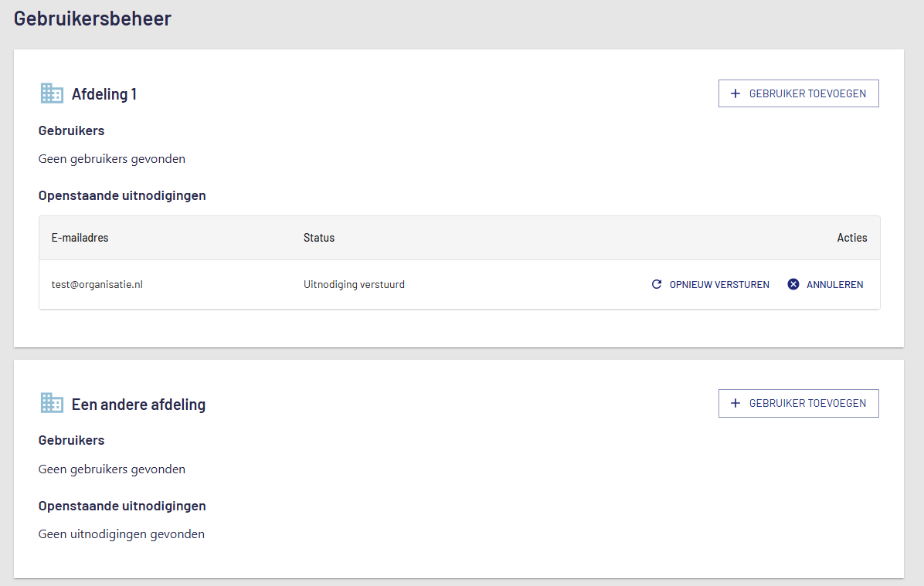Resend invitation via Opnieuw versturen
Viewport: 924px width, 586px height.
[718, 284]
